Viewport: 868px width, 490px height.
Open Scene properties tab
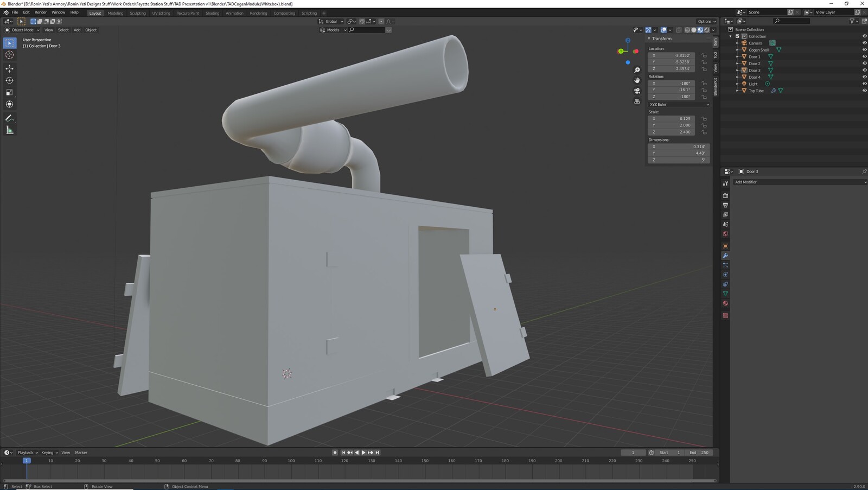pos(725,224)
